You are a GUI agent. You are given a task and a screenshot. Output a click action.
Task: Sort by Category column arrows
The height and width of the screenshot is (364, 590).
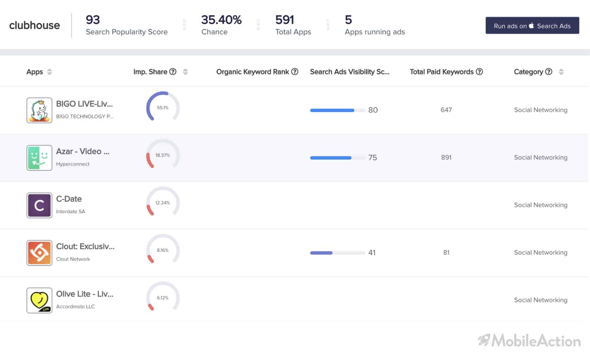[561, 72]
